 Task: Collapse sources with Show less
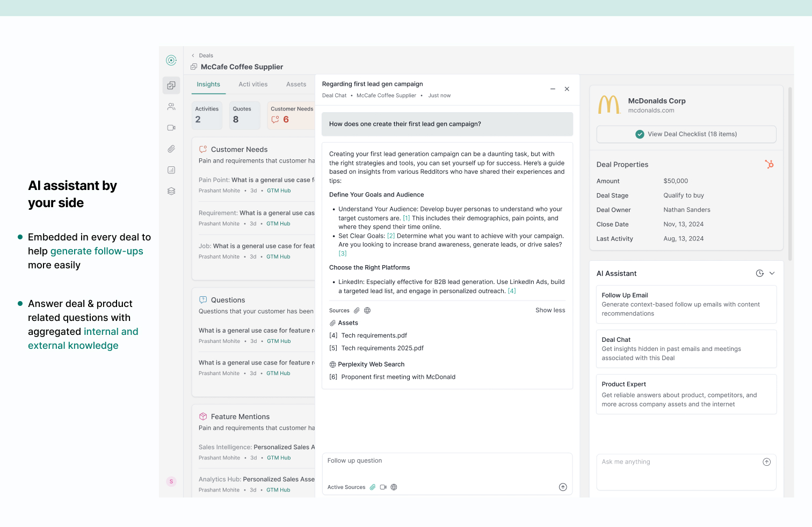[x=550, y=310]
